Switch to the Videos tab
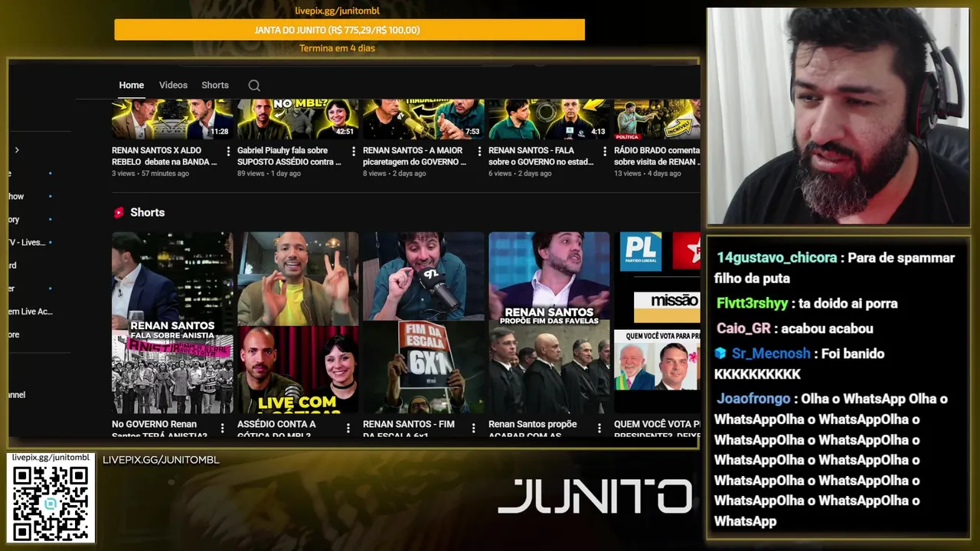This screenshot has height=551, width=980. tap(173, 85)
